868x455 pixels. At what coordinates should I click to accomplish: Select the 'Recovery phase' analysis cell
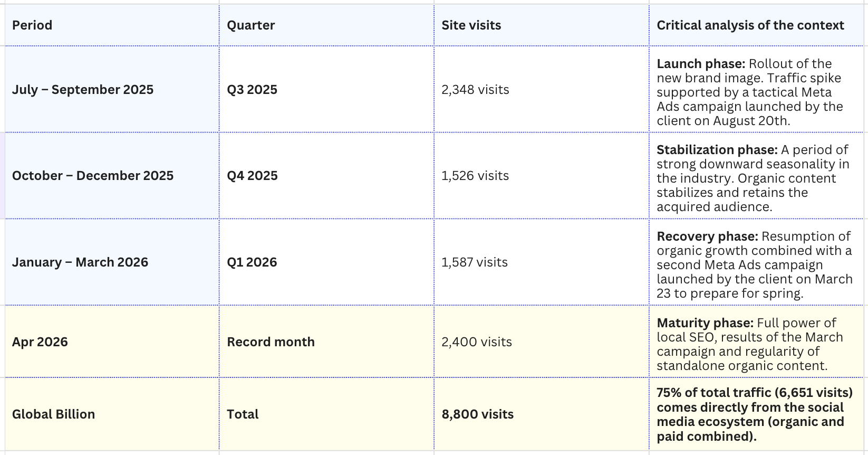click(756, 262)
